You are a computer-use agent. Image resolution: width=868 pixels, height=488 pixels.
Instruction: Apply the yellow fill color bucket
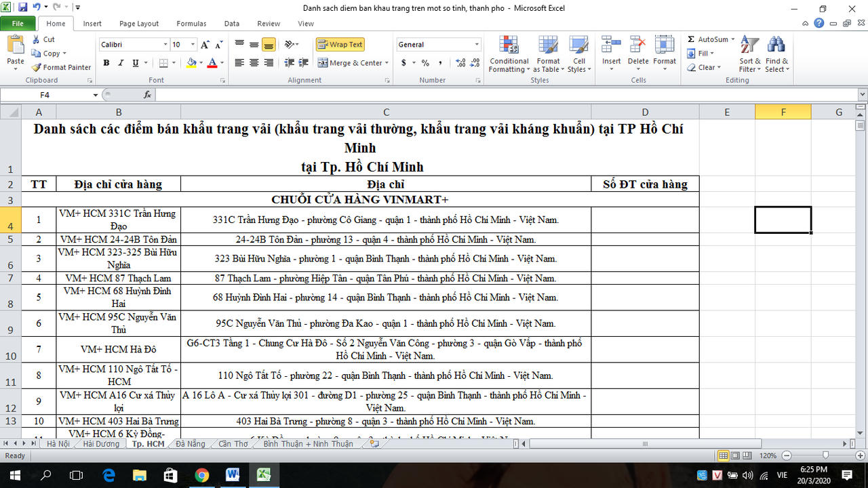191,63
